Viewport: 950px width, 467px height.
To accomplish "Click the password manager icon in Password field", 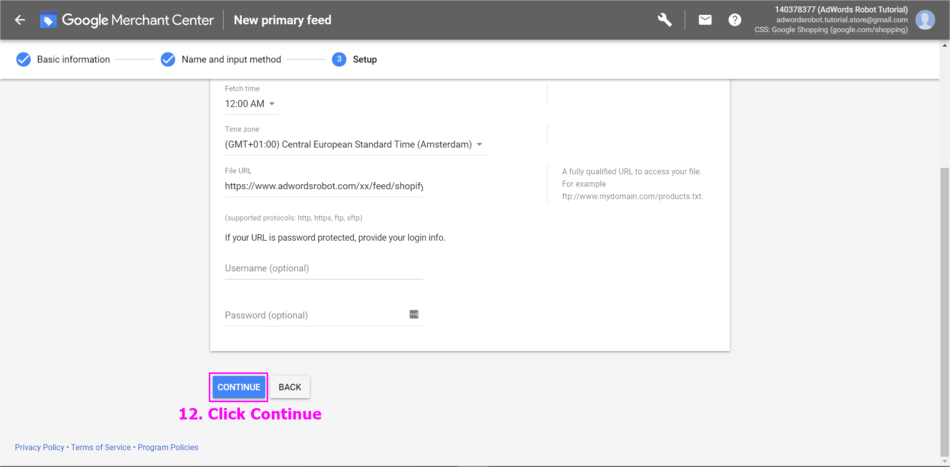I will 414,314.
